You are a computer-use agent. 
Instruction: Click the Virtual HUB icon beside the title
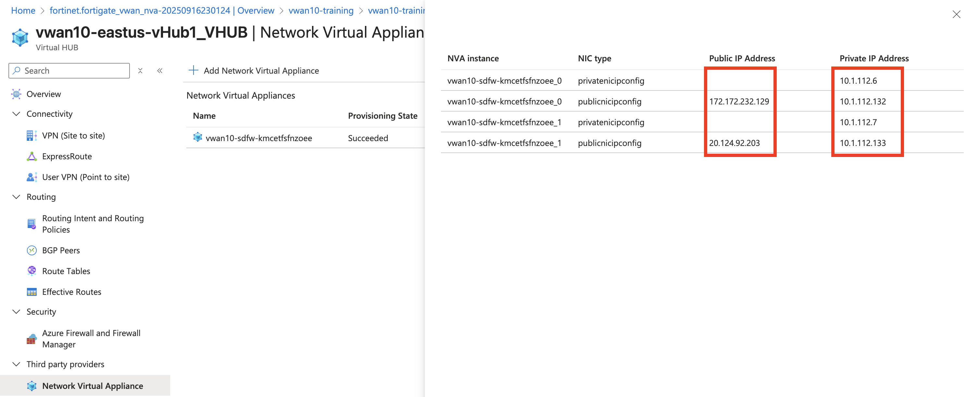point(20,38)
